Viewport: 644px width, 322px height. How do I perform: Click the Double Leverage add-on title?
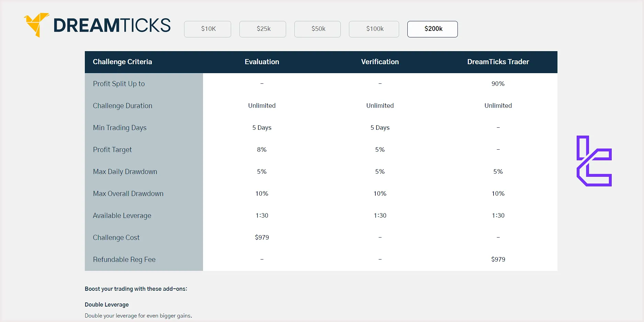click(x=107, y=305)
